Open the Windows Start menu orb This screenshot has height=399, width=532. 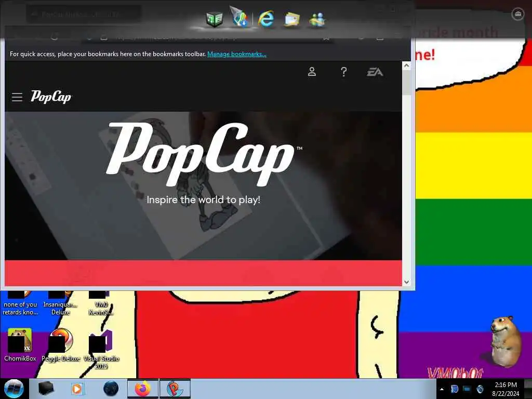click(x=14, y=389)
